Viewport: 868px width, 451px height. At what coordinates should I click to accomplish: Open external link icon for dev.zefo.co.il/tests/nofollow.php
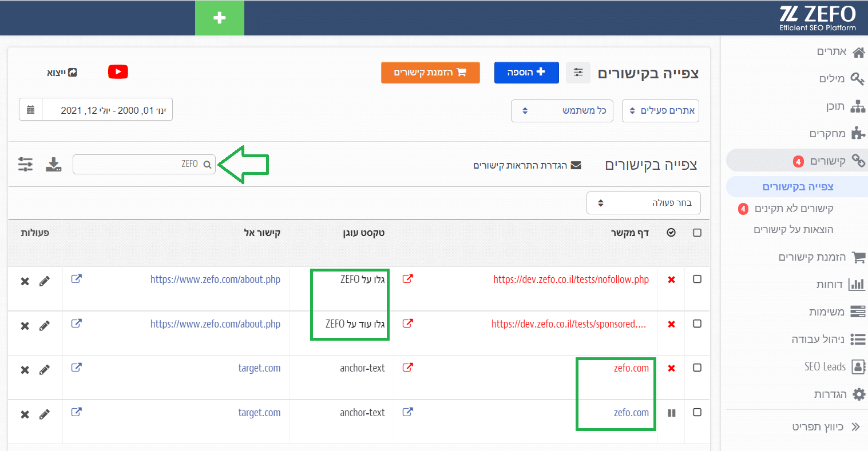point(407,279)
